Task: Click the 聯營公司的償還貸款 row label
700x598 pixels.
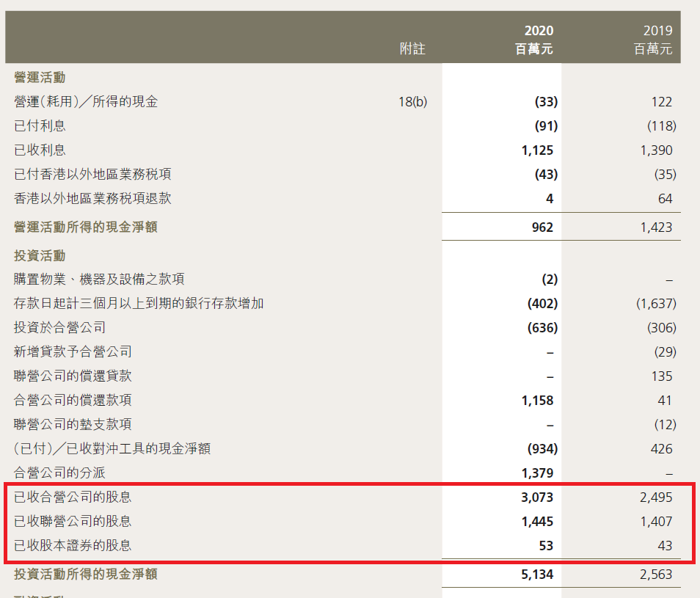Action: (73, 376)
